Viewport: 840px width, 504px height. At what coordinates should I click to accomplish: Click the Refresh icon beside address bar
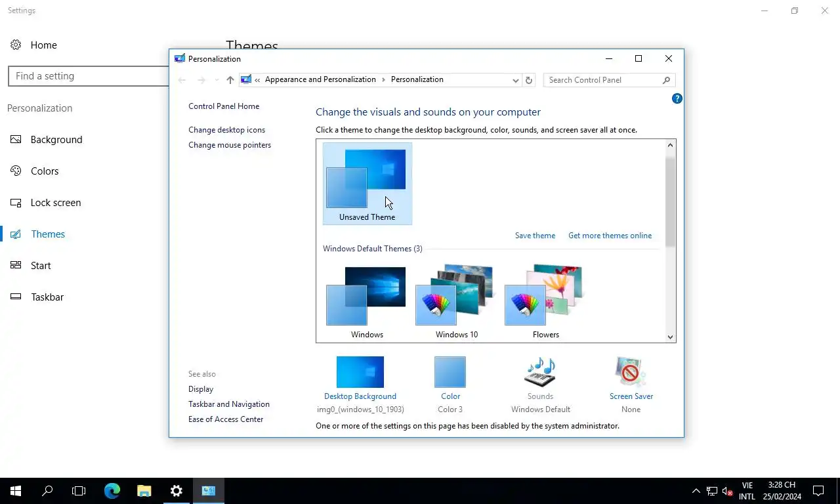pyautogui.click(x=529, y=80)
